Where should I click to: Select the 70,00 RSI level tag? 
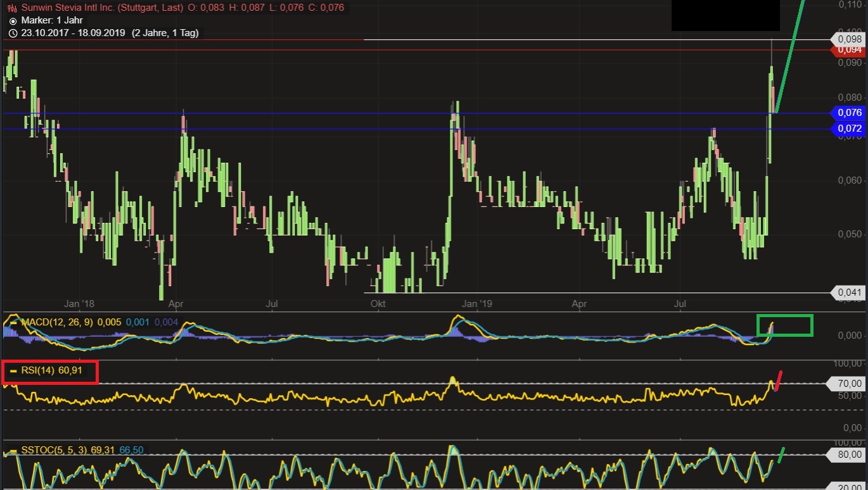(846, 384)
